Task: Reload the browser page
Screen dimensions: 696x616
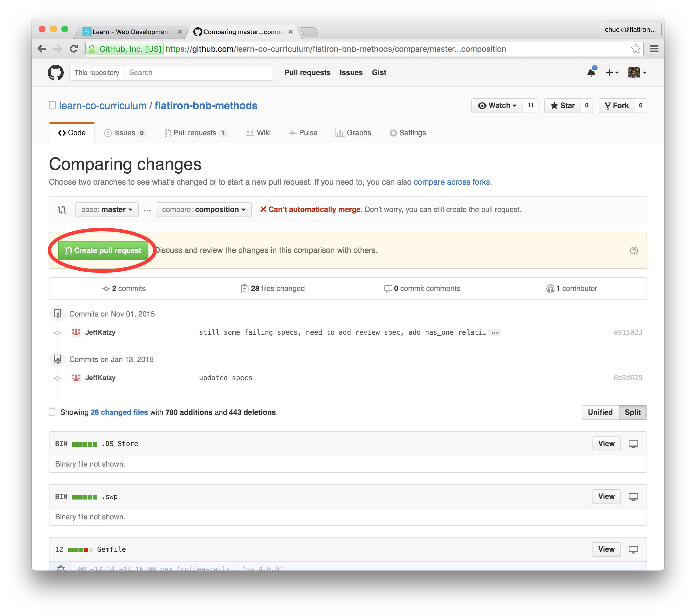Action: tap(74, 49)
